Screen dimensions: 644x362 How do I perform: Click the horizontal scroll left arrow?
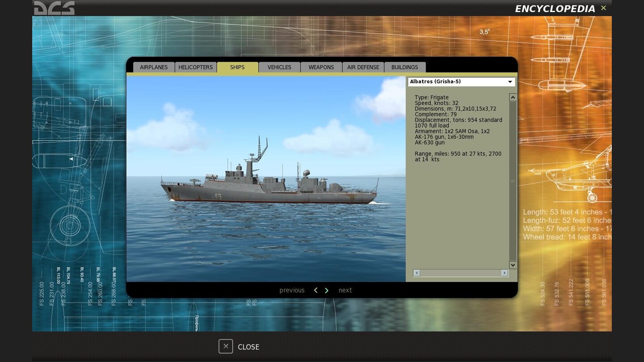coord(416,273)
